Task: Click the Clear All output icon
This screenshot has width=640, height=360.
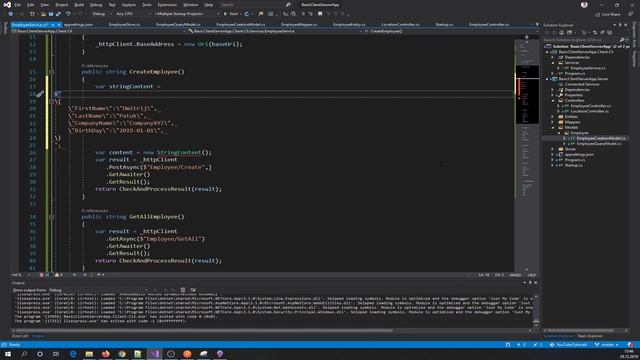Action: pyautogui.click(x=183, y=290)
